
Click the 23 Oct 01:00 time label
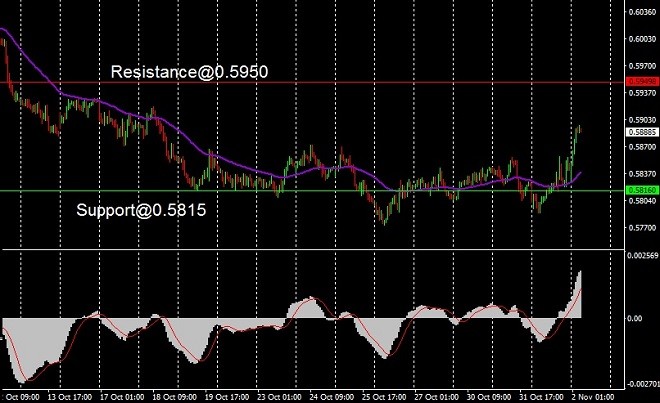click(279, 397)
